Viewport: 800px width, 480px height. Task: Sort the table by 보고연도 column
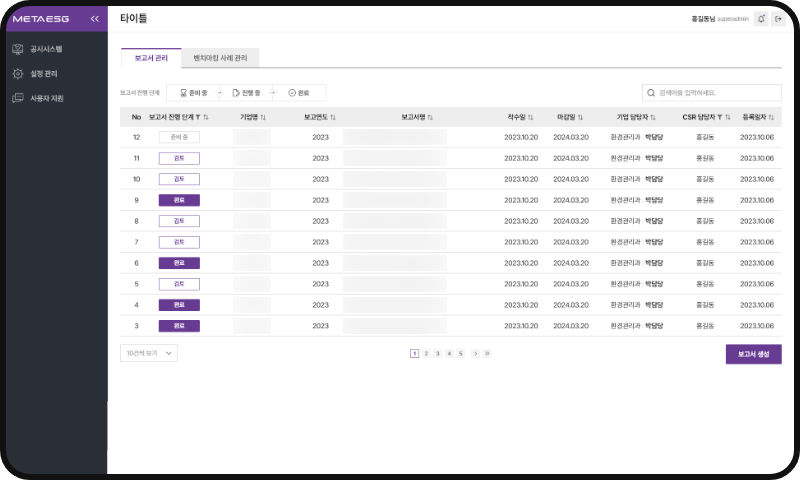click(x=332, y=117)
